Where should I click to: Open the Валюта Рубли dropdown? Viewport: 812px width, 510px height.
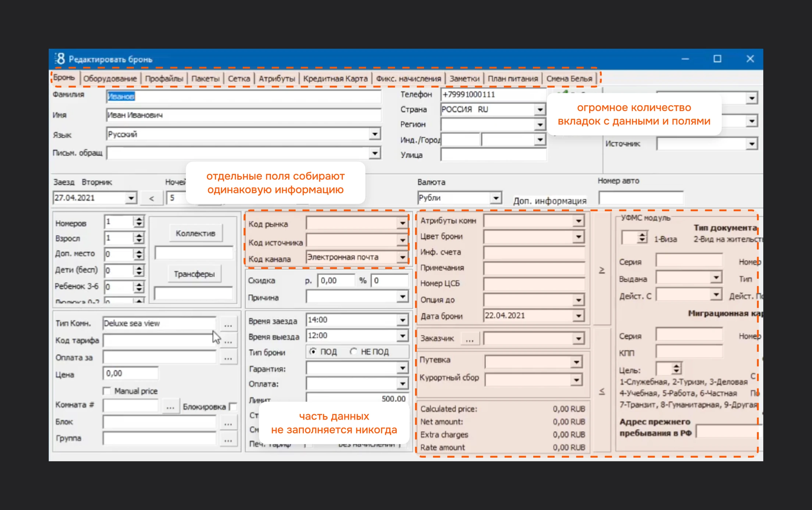[496, 198]
